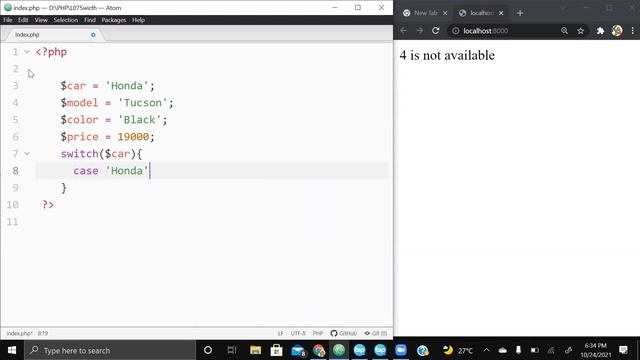
Task: Switch to Atom from taskbar
Action: click(339, 350)
